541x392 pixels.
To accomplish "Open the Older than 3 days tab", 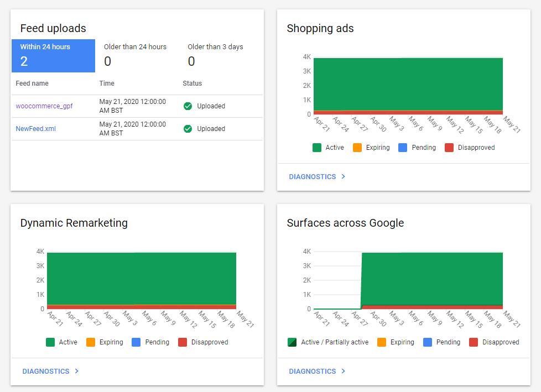I will [221, 56].
